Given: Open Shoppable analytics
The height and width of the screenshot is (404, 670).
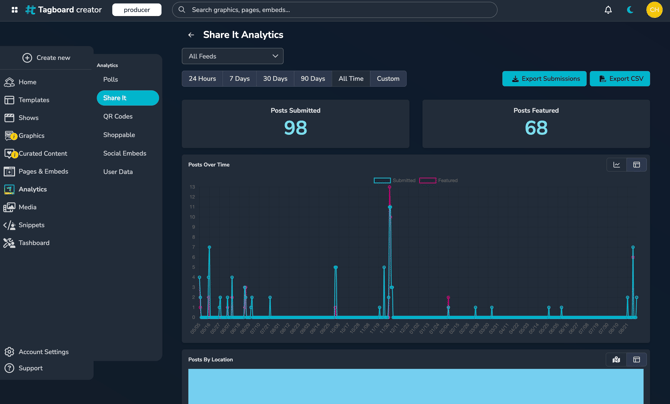Looking at the screenshot, I should point(119,135).
